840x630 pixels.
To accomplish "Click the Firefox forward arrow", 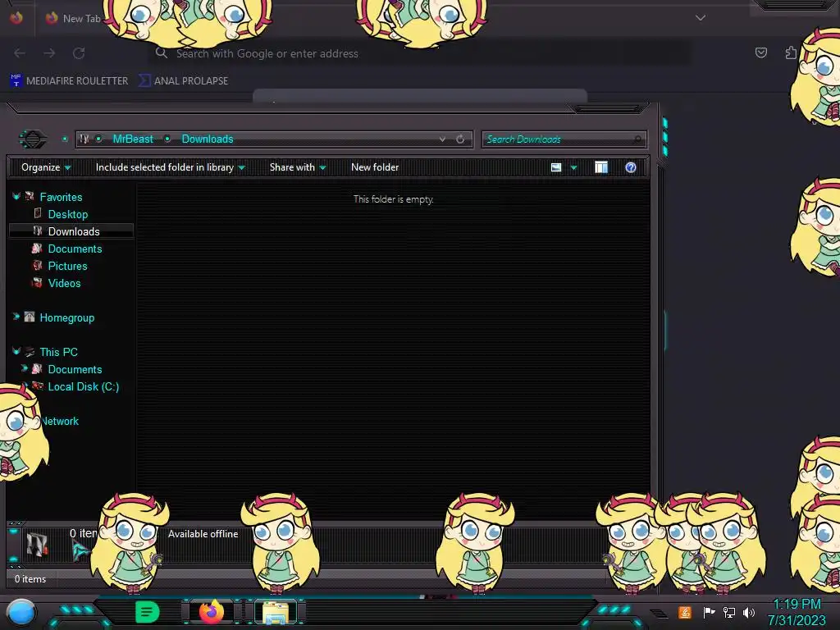I will [49, 53].
